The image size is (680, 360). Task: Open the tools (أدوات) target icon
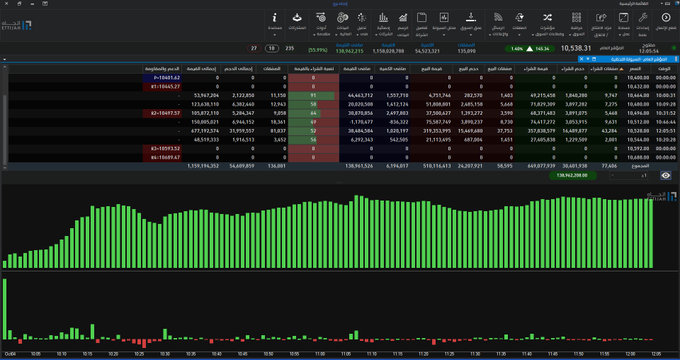coord(321,18)
